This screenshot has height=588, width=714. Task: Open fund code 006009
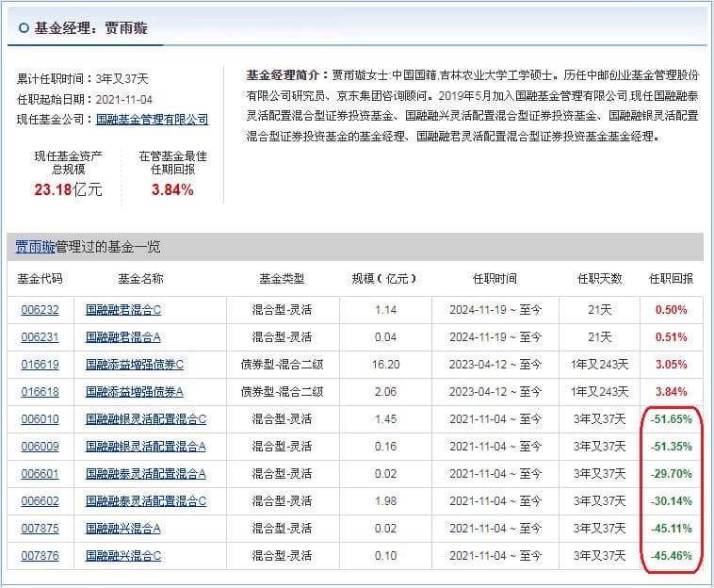pyautogui.click(x=40, y=446)
